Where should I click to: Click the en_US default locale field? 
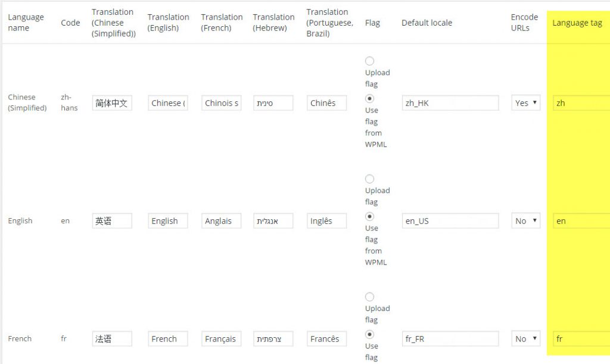click(450, 221)
